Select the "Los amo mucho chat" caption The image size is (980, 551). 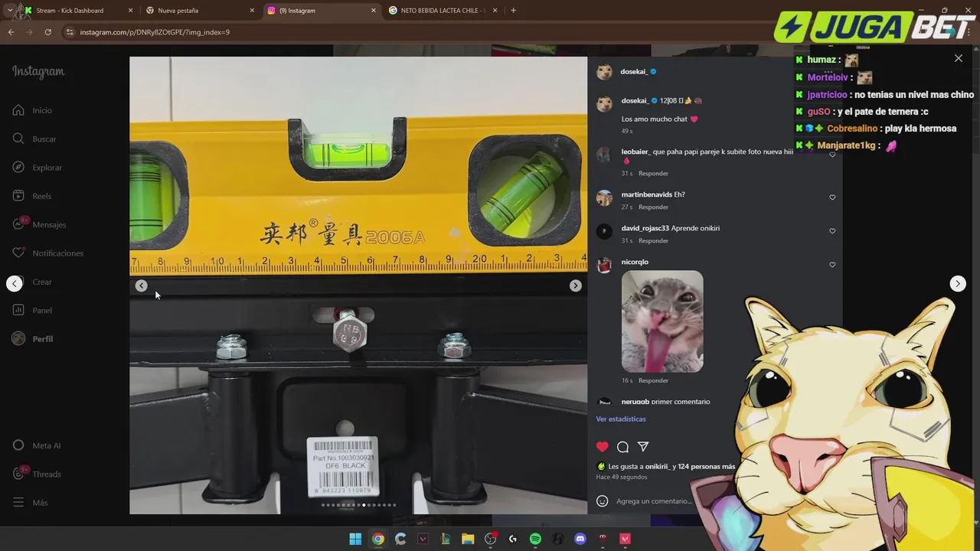655,119
